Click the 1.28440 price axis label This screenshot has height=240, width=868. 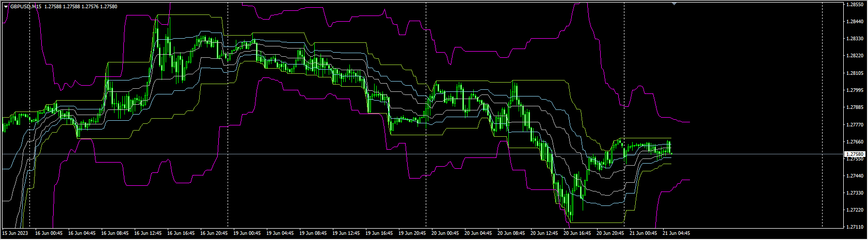(855, 22)
